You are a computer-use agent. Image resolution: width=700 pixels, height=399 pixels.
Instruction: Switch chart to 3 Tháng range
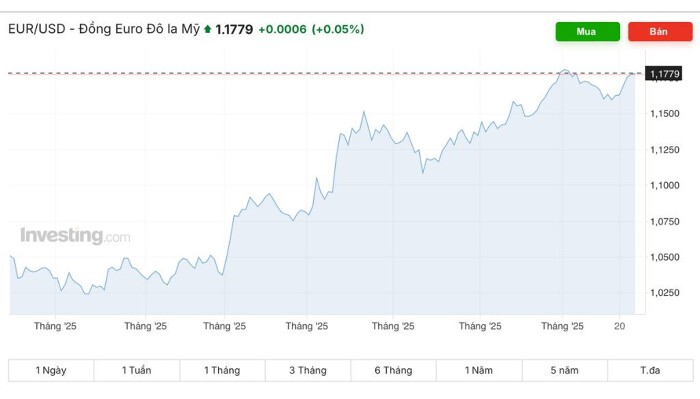(308, 370)
